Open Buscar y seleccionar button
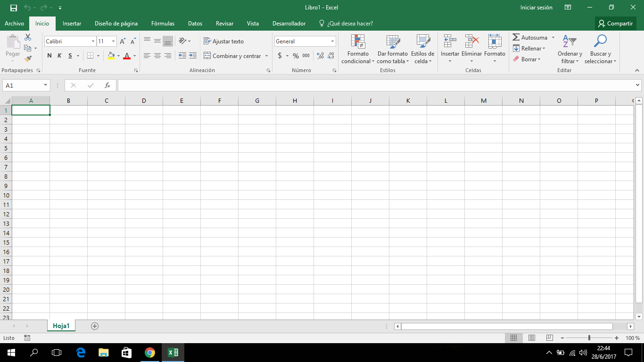This screenshot has height=362, width=644. coord(600,49)
